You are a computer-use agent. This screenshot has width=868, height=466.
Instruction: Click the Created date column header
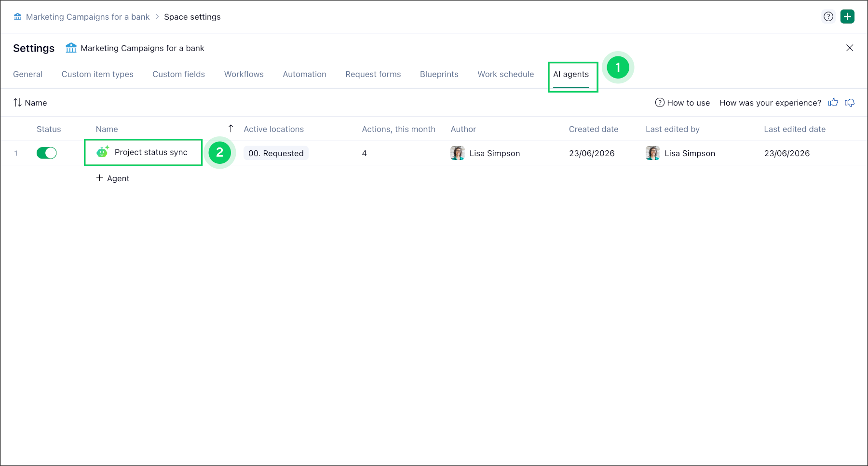pos(594,129)
